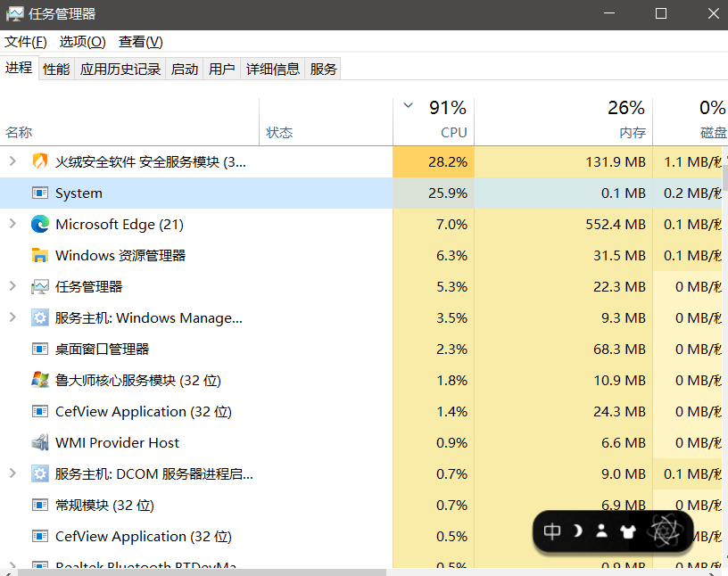
Task: Click the Lu Master (鲁大师) process icon
Action: point(40,381)
